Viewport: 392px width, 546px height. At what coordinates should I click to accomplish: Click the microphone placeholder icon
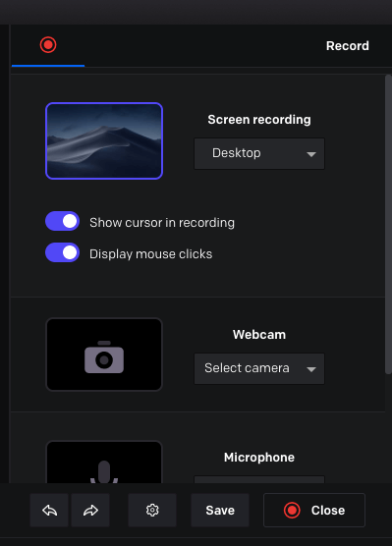click(104, 471)
